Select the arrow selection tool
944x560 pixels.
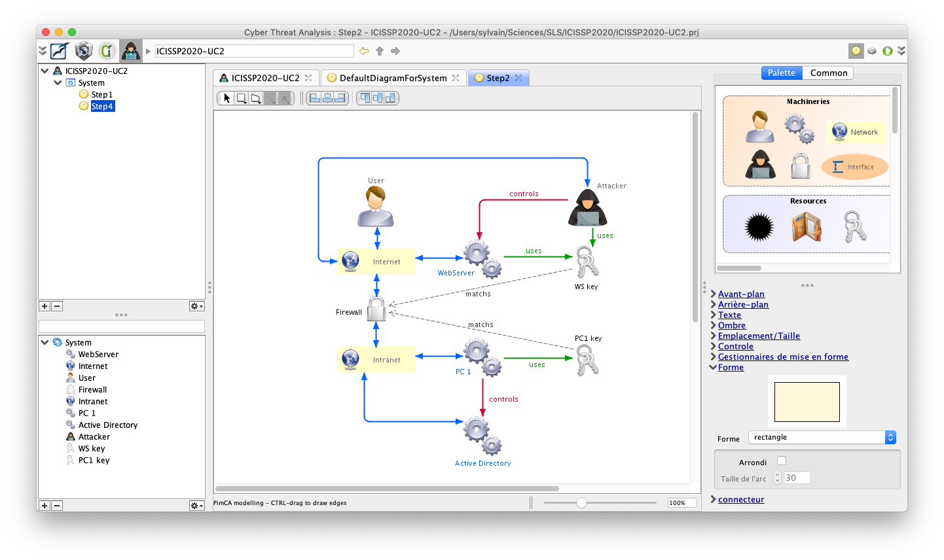click(227, 98)
